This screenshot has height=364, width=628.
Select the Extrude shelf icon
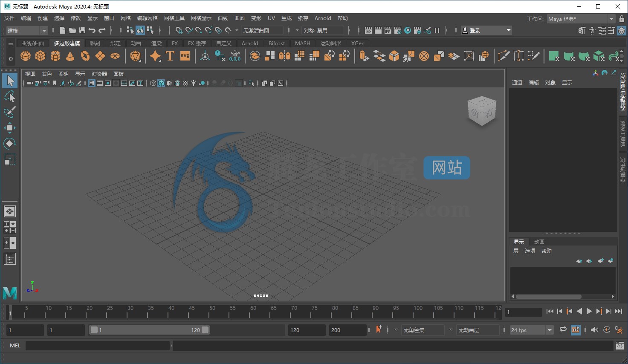click(x=364, y=56)
